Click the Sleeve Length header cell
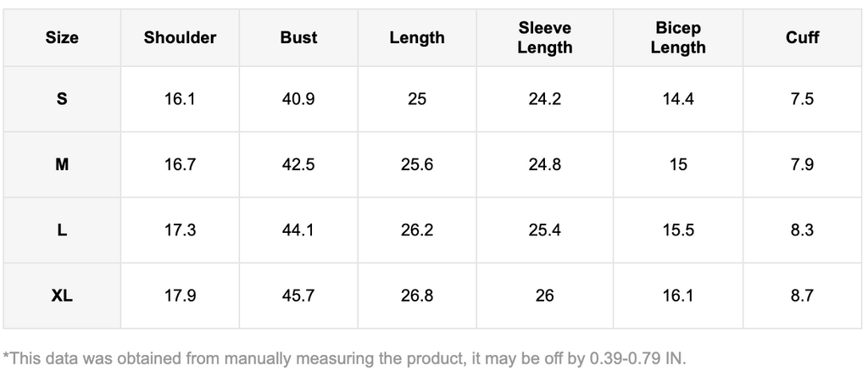This screenshot has height=371, width=868. (544, 38)
